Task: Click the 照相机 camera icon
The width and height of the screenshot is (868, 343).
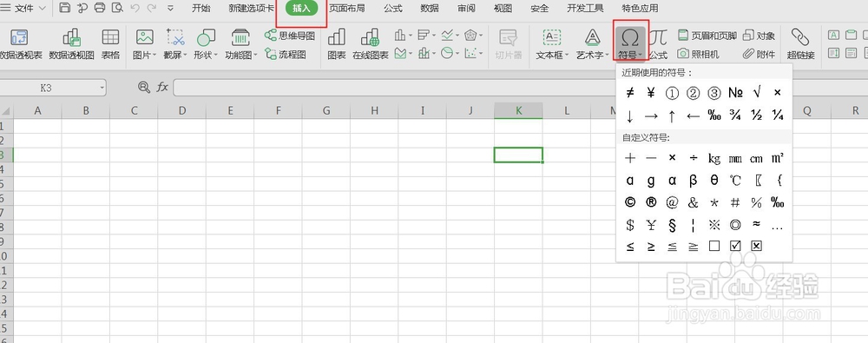Action: pyautogui.click(x=699, y=54)
